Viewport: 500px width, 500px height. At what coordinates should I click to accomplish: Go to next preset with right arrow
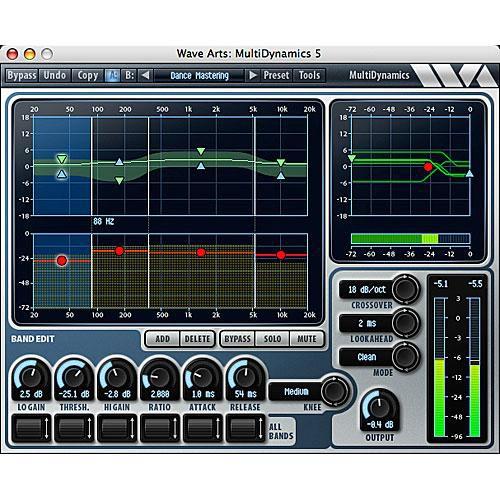253,75
